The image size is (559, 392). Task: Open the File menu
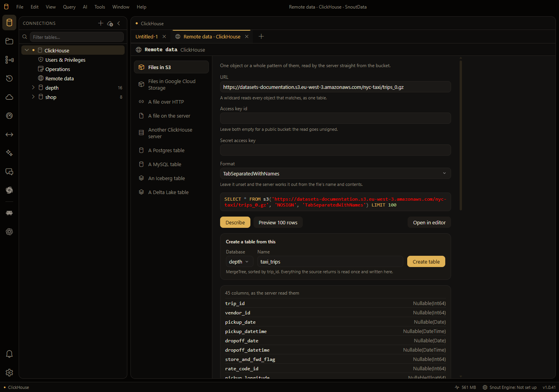[20, 7]
